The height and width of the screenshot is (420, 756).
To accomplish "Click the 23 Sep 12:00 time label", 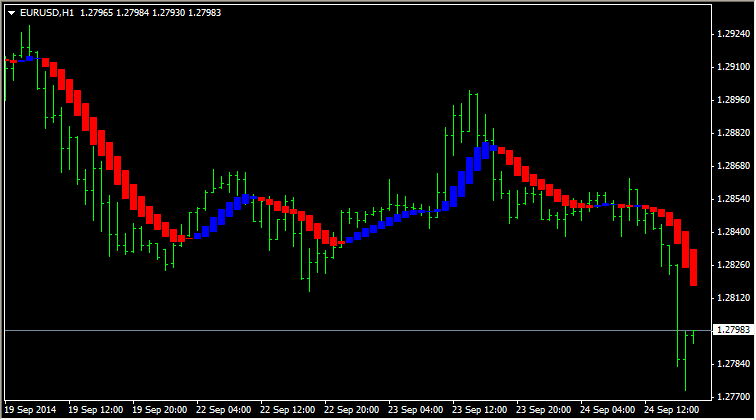I will click(x=480, y=410).
